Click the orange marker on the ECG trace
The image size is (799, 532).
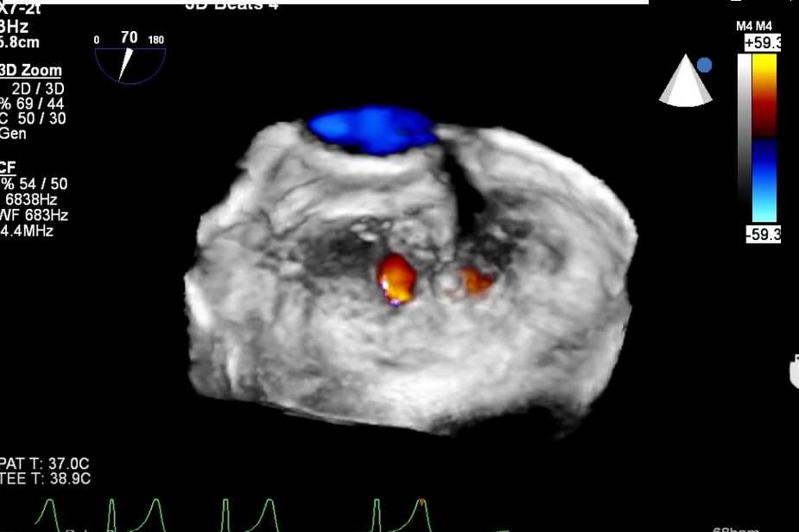(422, 502)
